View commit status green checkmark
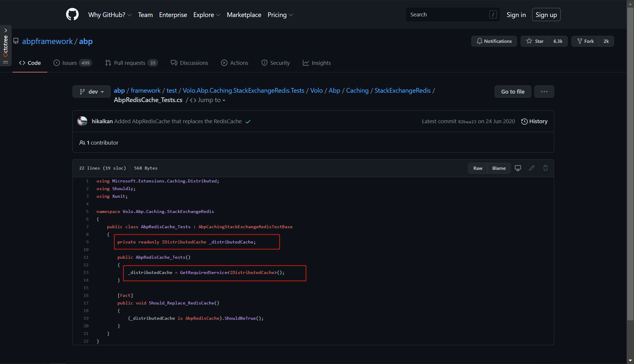Image resolution: width=634 pixels, height=364 pixels. point(248,121)
